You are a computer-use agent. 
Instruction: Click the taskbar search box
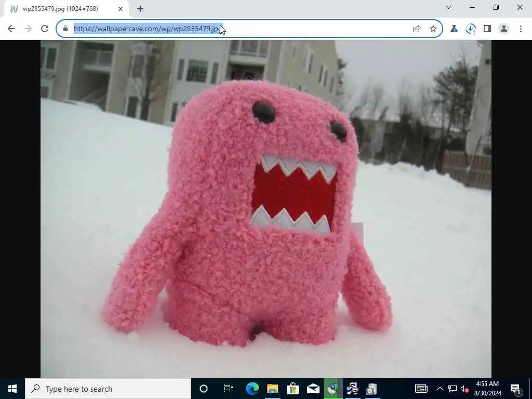(x=108, y=389)
